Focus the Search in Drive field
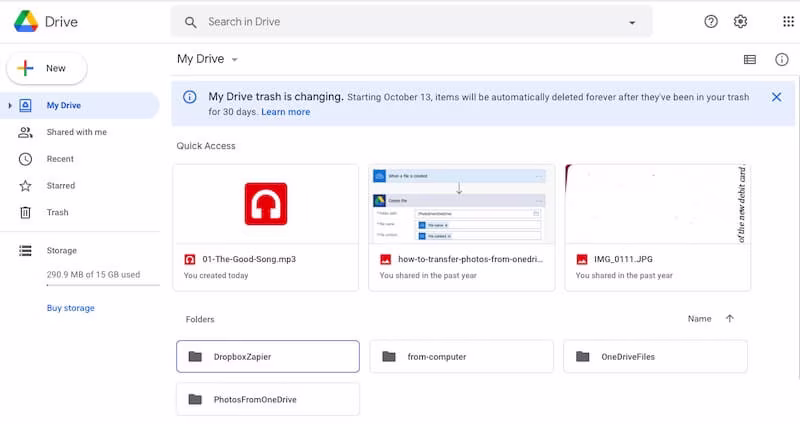This screenshot has width=800, height=424. 411,22
